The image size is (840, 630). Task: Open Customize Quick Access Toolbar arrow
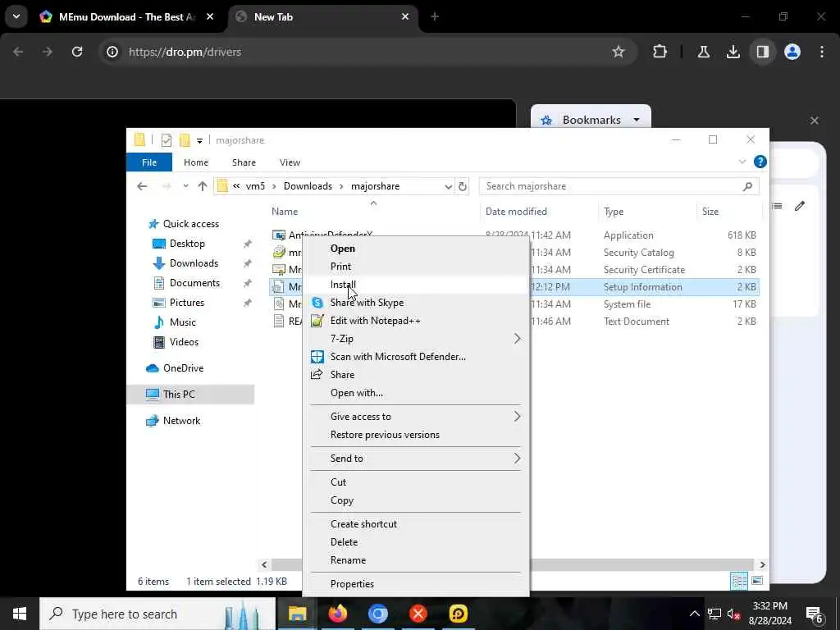pos(199,141)
